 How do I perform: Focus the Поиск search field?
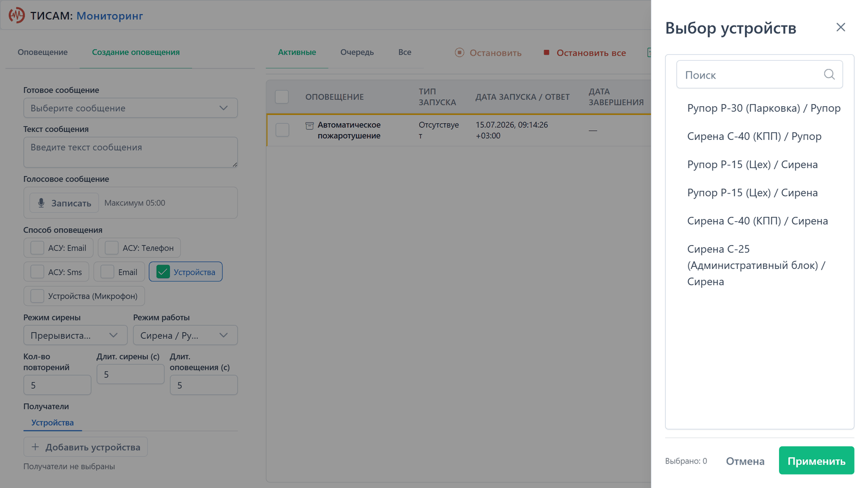click(x=759, y=74)
